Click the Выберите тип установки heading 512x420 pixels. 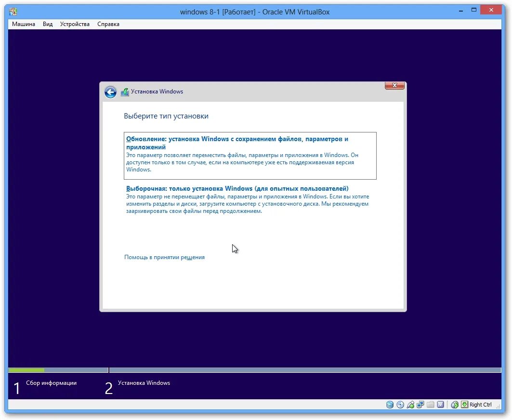click(x=166, y=116)
